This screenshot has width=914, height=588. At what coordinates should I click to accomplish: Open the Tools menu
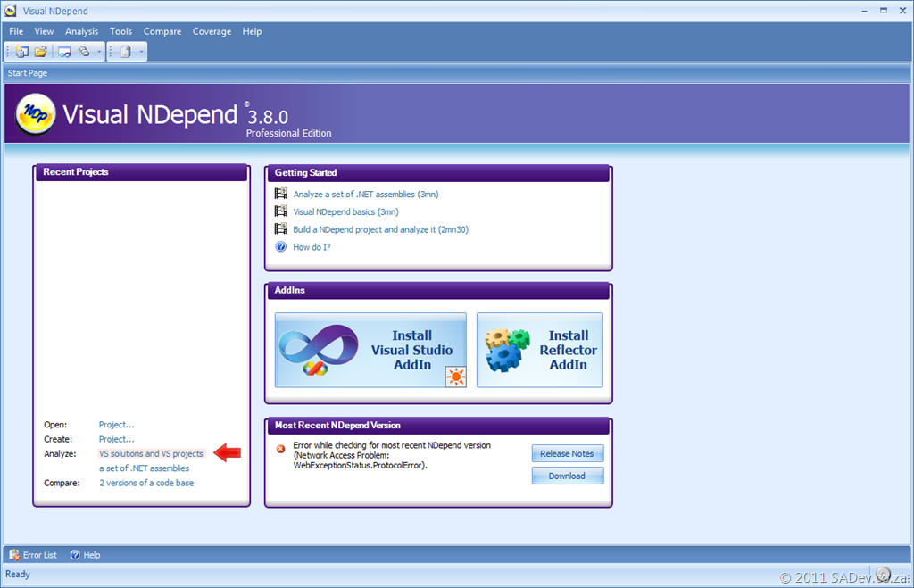click(120, 31)
